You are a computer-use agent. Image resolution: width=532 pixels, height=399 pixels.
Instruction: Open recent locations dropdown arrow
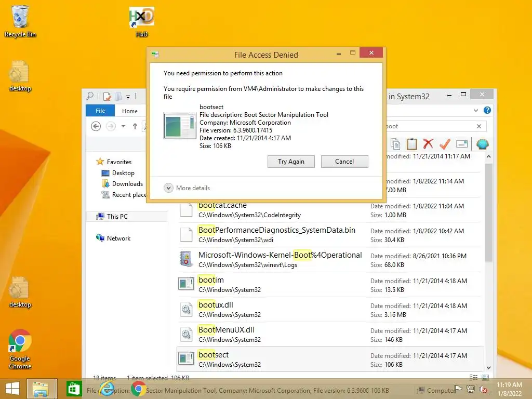pos(123,126)
